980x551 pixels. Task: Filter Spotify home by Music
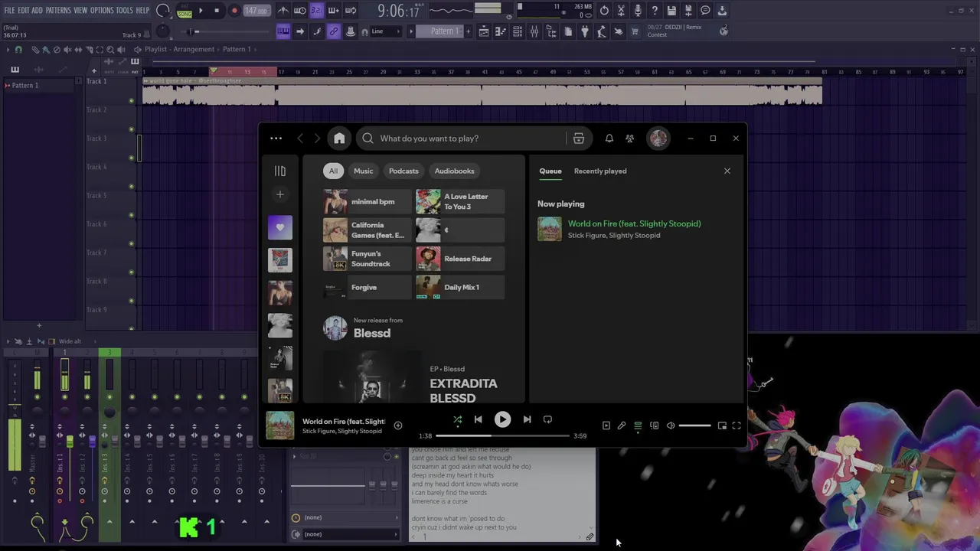(x=364, y=171)
